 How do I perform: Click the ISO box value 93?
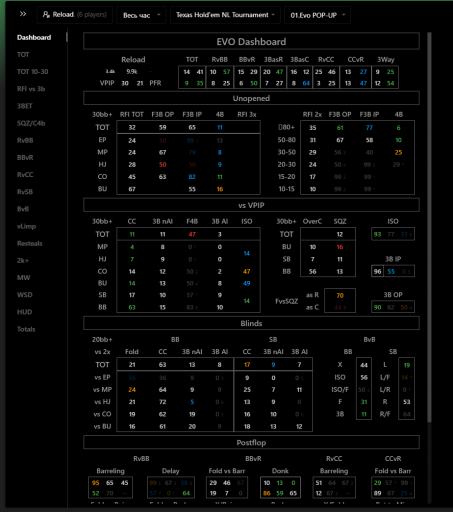click(377, 234)
